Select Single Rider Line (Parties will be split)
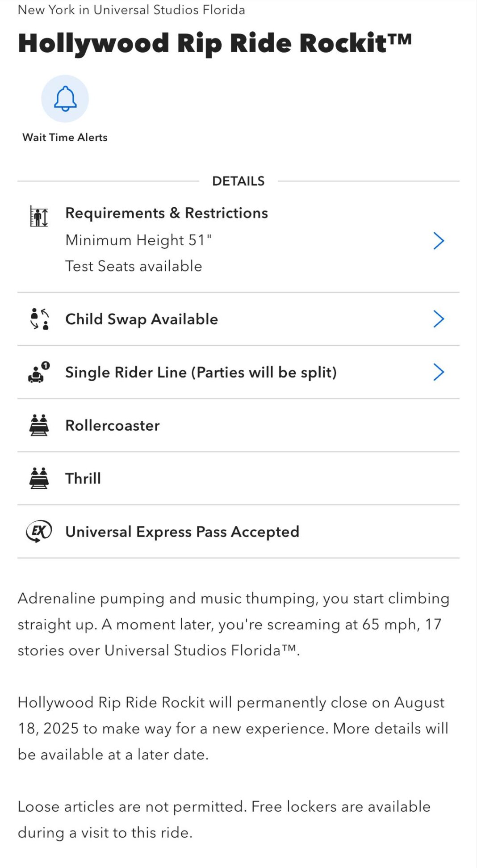This screenshot has height=868, width=477. pos(201,373)
